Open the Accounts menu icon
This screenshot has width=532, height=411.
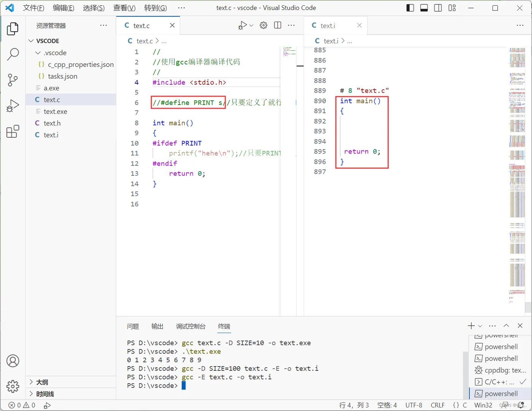coord(13,361)
